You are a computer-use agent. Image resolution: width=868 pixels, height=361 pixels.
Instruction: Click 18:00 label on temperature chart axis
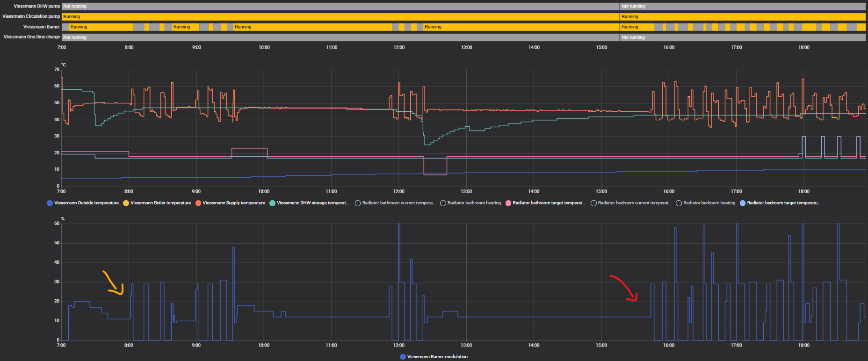coord(803,191)
